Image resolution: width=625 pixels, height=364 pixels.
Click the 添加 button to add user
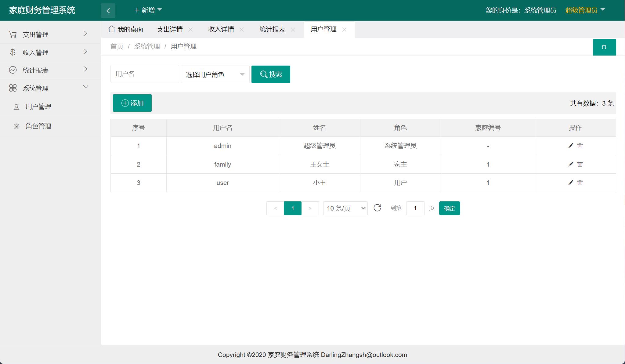point(132,103)
